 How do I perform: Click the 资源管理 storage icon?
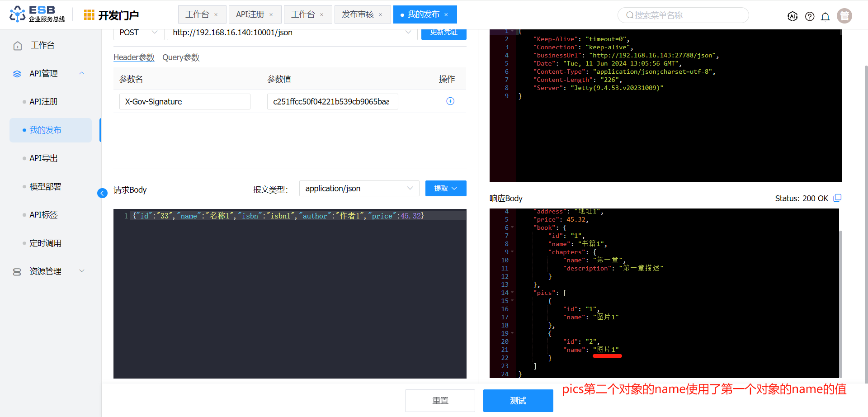17,272
